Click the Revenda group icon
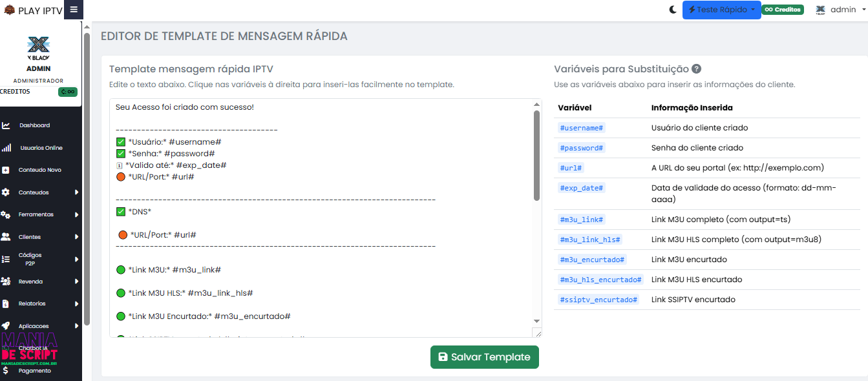This screenshot has height=381, width=868. click(6, 282)
